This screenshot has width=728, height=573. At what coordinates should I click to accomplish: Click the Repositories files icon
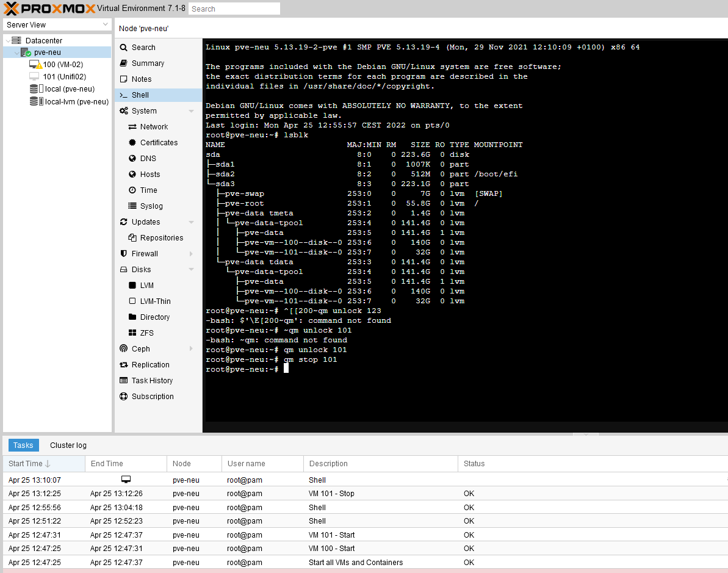tap(132, 238)
